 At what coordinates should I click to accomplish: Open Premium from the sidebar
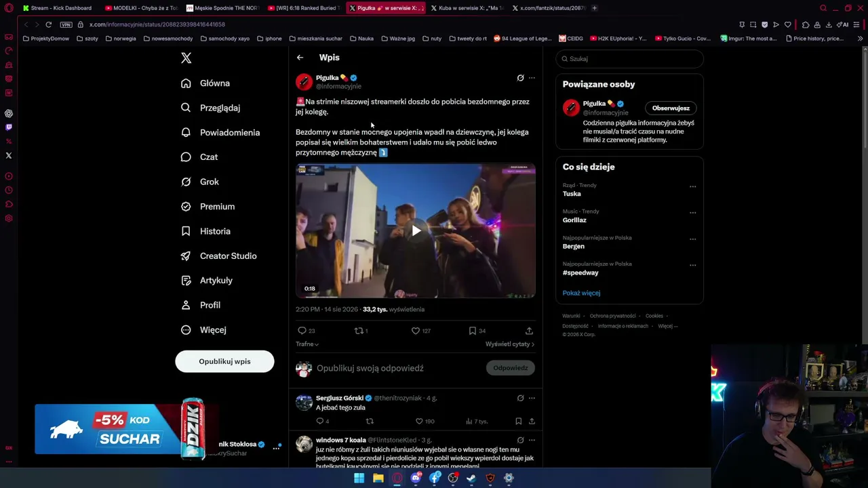208,207
